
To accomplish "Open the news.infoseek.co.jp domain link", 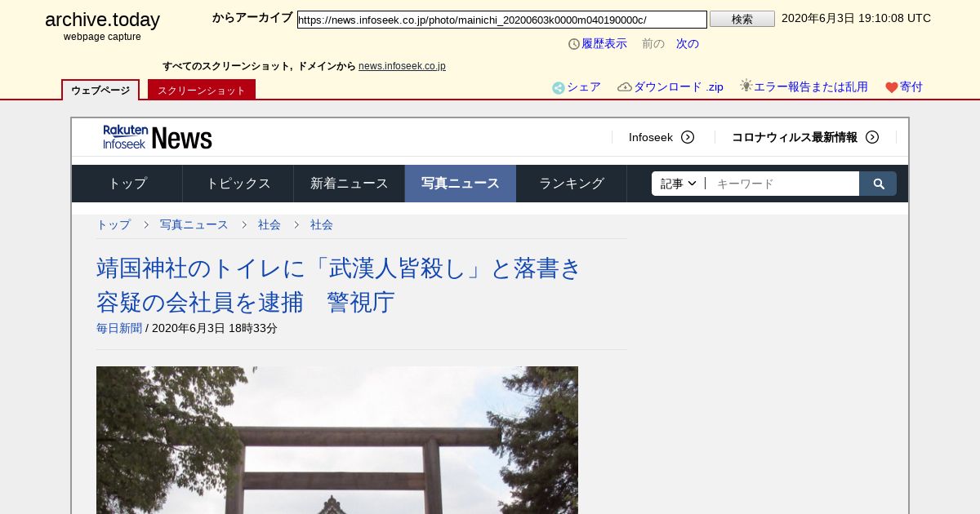I will [x=402, y=66].
